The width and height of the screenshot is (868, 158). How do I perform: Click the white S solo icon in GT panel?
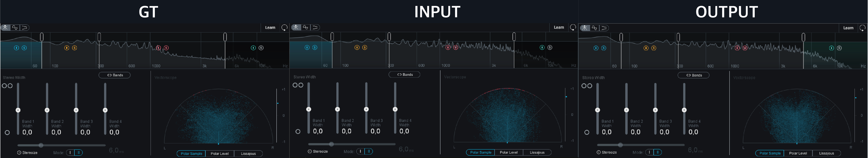(x=261, y=48)
